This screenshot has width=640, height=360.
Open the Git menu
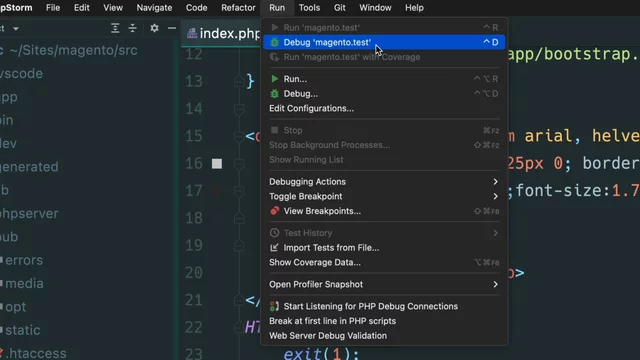(339, 8)
